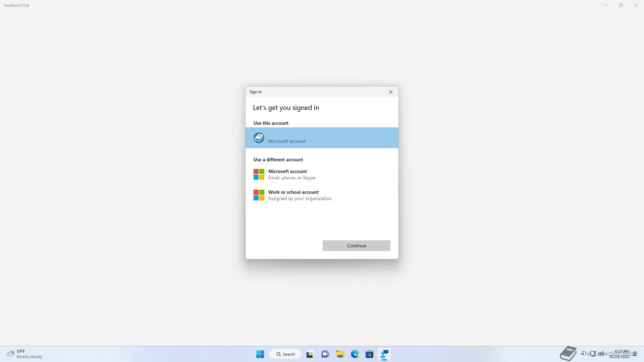Launch Chat from the taskbar
This screenshot has height=362, width=644.
325,354
